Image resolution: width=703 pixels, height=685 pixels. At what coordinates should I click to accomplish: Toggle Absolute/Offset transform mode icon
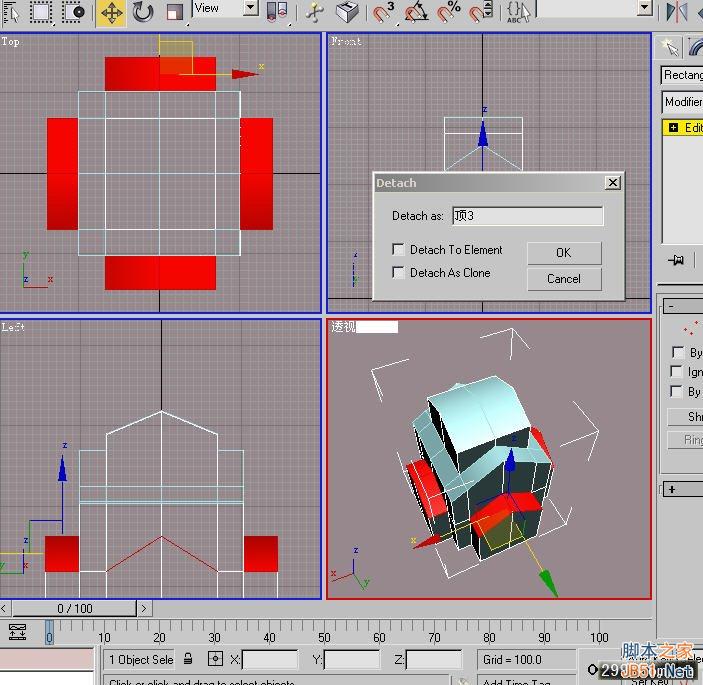tap(215, 659)
